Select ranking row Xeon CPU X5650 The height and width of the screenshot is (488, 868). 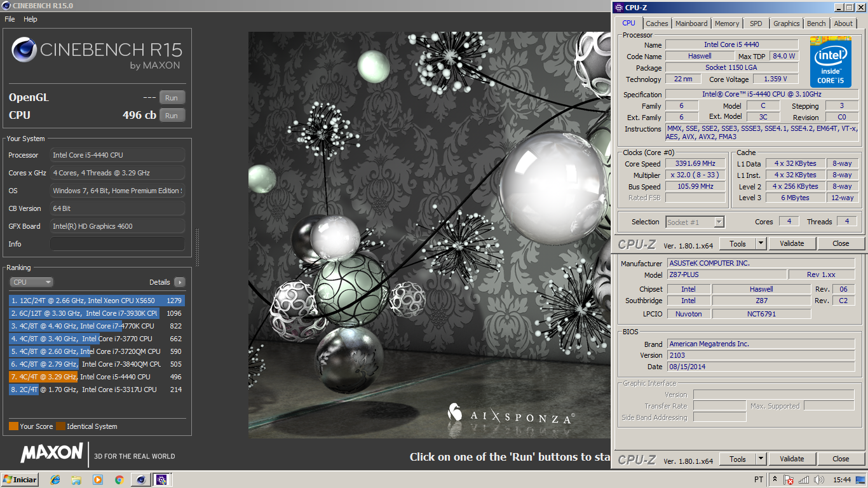click(x=97, y=301)
